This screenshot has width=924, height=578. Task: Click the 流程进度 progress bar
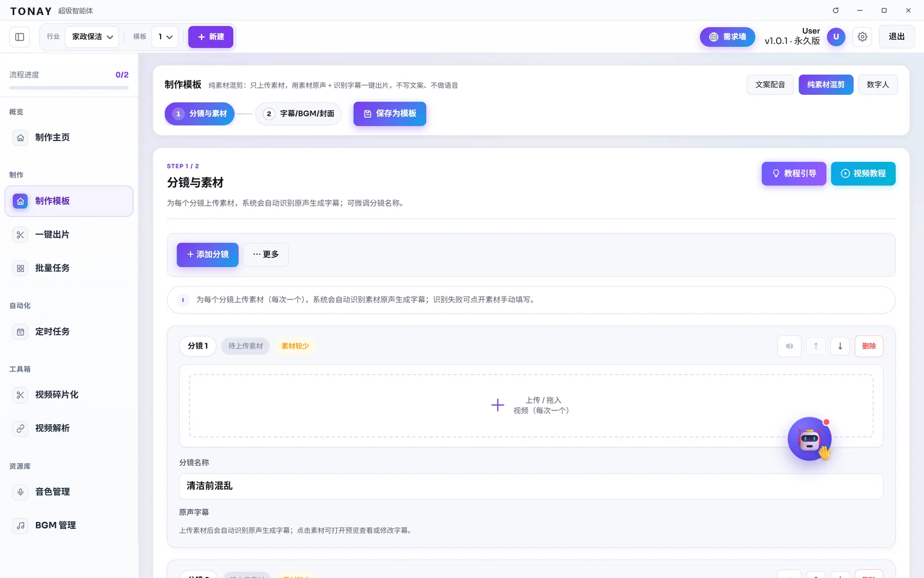(69, 88)
